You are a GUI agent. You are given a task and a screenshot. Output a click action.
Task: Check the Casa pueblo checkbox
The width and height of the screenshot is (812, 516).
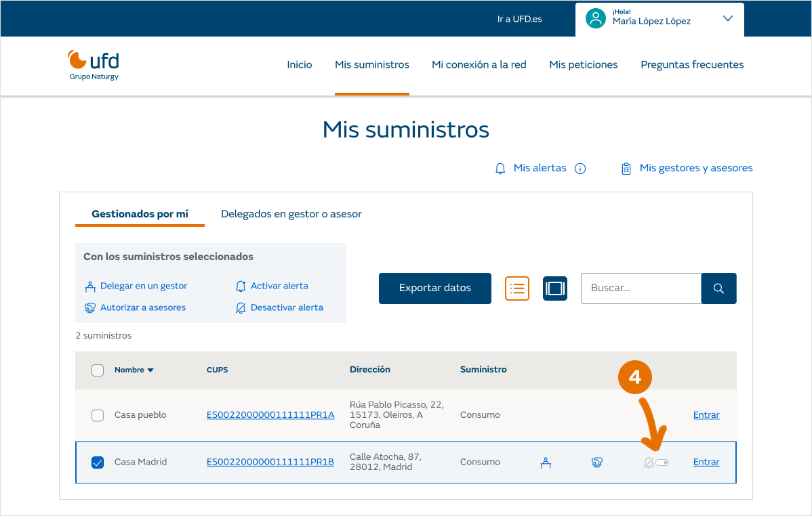[98, 415]
